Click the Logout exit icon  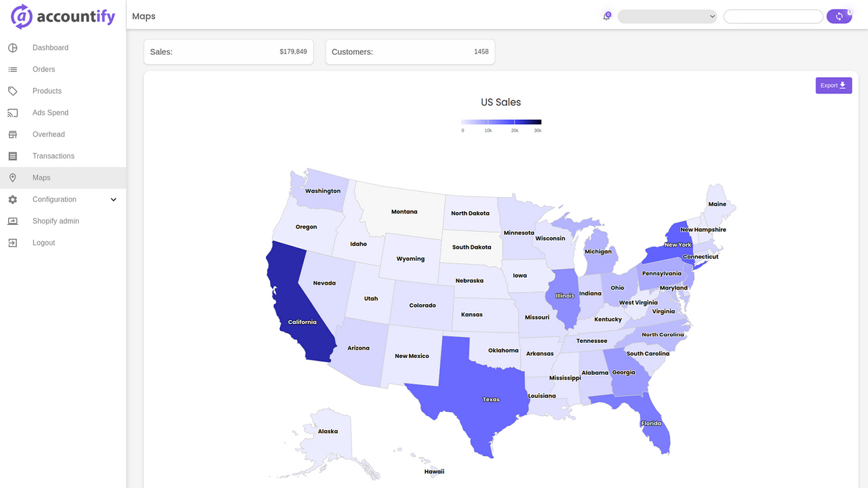[x=12, y=242]
